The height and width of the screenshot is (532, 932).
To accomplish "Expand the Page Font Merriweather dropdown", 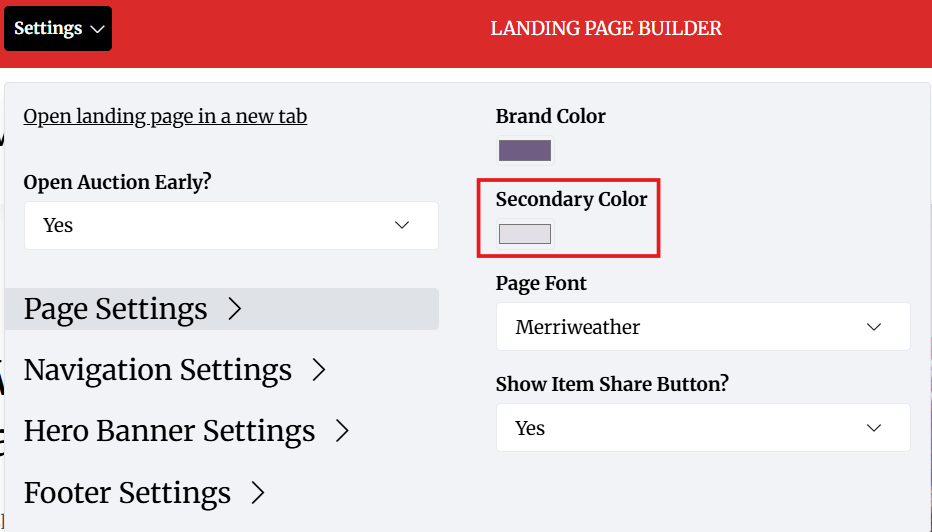I will [703, 327].
